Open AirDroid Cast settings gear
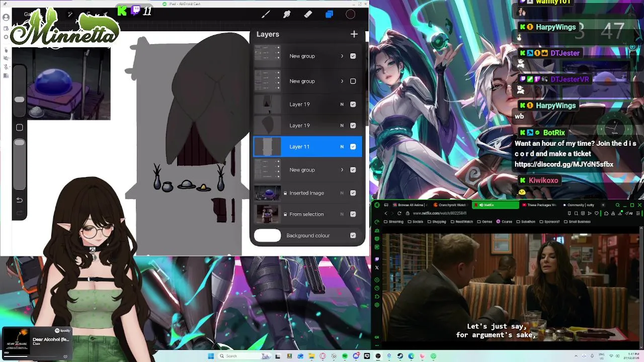Screen dimensions: 644x362 pos(6,37)
